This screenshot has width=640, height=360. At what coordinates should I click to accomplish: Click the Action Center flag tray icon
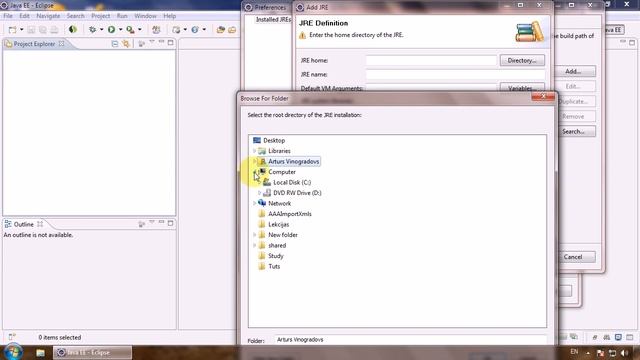pos(600,353)
